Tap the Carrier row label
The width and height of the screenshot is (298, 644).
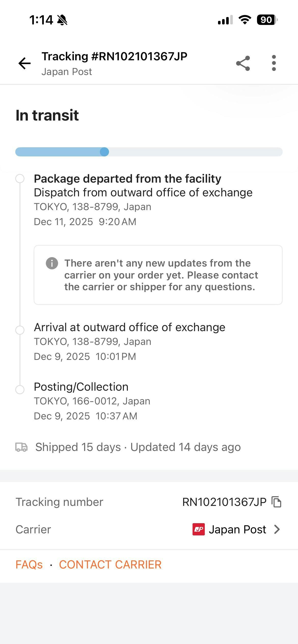point(33,529)
